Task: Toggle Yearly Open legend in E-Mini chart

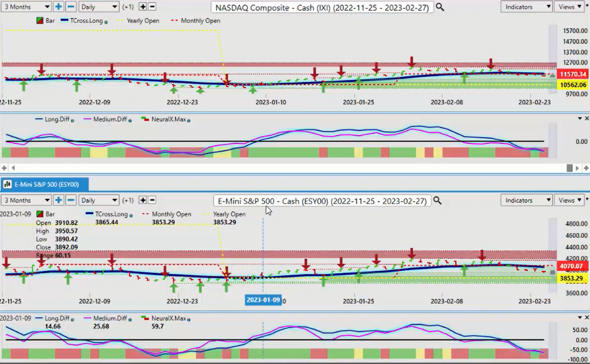Action: point(224,214)
